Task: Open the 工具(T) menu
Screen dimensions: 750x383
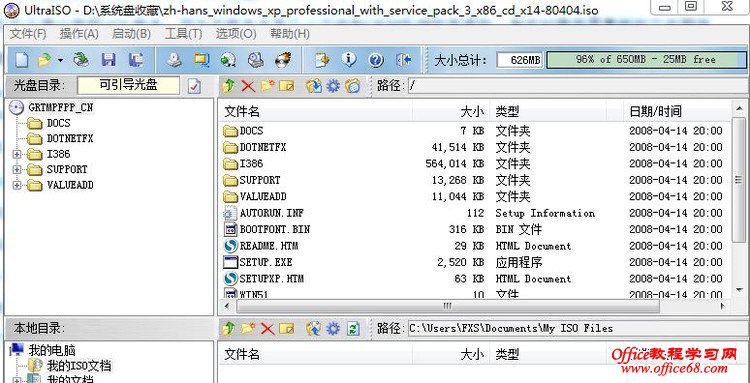Action: (x=183, y=34)
